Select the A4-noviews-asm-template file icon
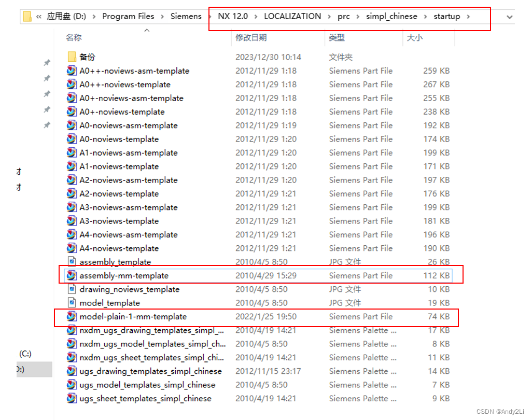 point(72,234)
